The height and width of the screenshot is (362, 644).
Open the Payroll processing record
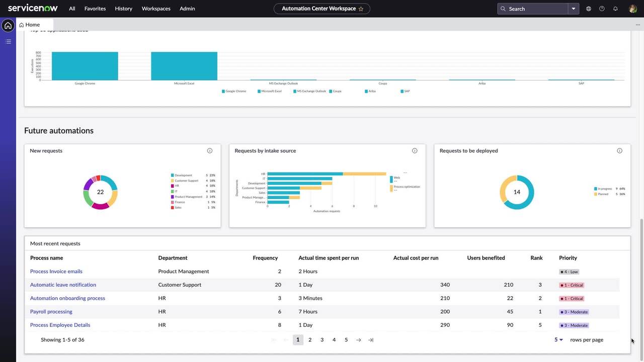[51, 311]
